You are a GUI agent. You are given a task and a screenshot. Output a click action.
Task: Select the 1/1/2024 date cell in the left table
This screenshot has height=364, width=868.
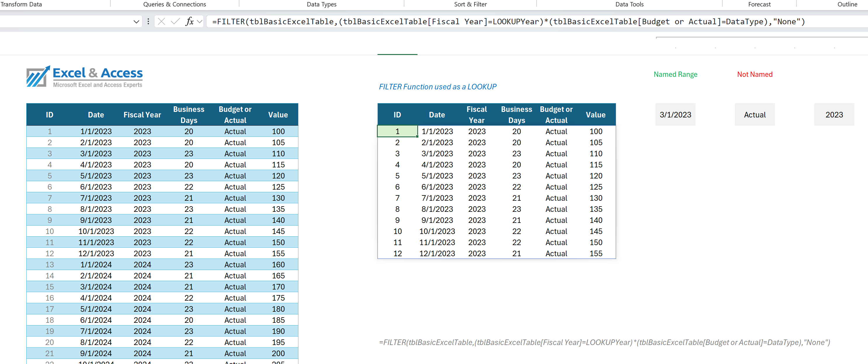point(96,265)
